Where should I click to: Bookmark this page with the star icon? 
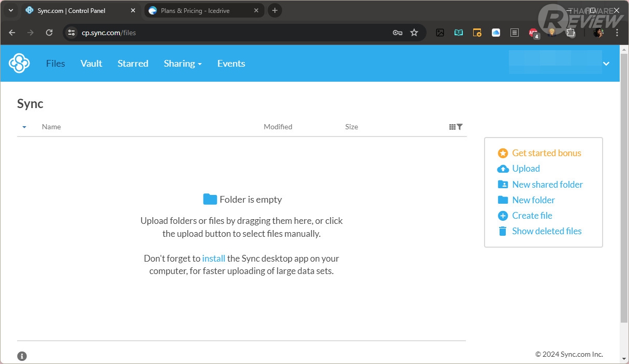(414, 33)
